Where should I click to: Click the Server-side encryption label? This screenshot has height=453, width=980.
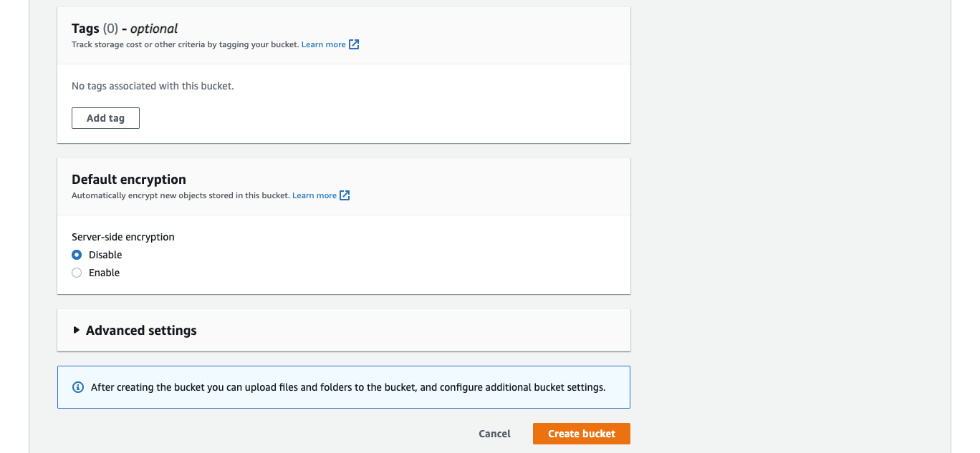point(123,236)
